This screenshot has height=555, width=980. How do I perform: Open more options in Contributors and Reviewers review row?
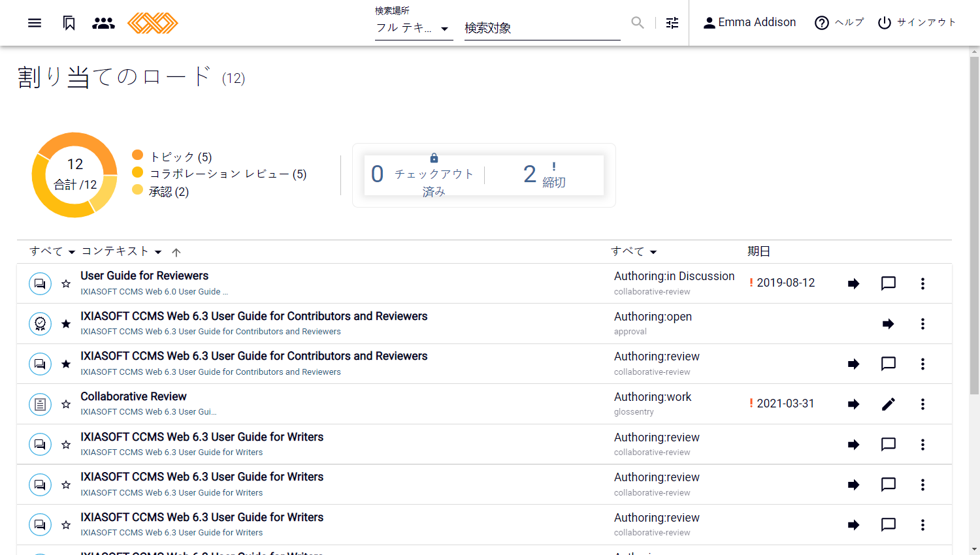pos(923,364)
